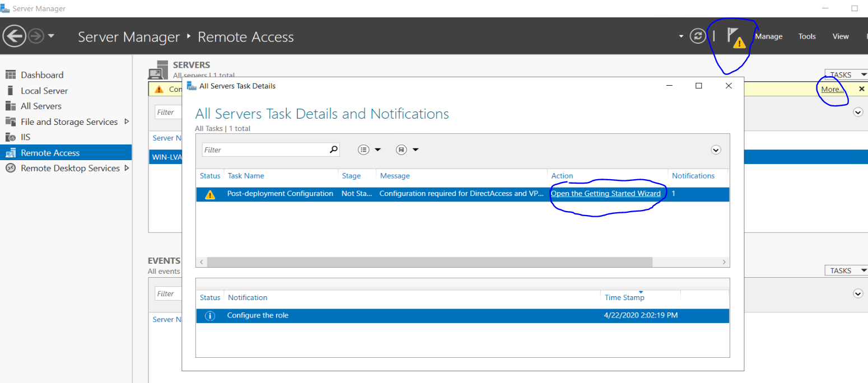The width and height of the screenshot is (868, 383).
Task: Collapse the Task Details filter pane chevron
Action: click(716, 150)
